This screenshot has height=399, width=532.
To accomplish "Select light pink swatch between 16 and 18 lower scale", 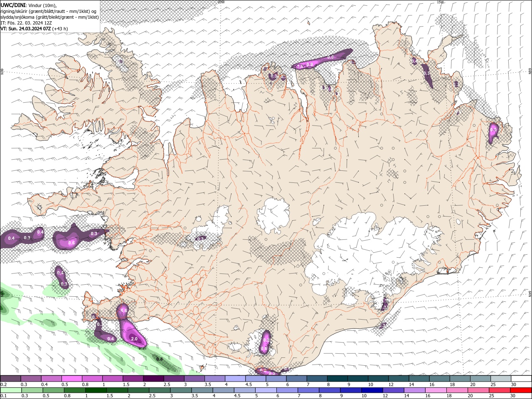I will click(436, 390).
